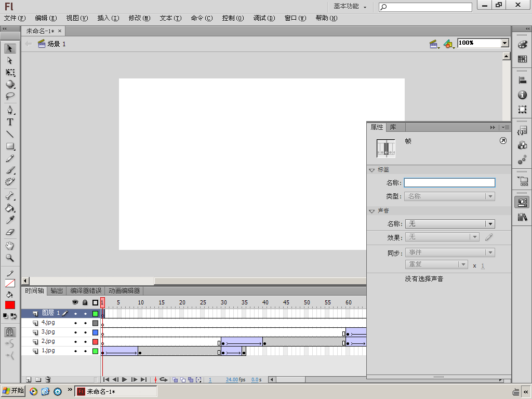Select the Selection arrow tool
Image resolution: width=532 pixels, height=399 pixels.
tap(10, 48)
